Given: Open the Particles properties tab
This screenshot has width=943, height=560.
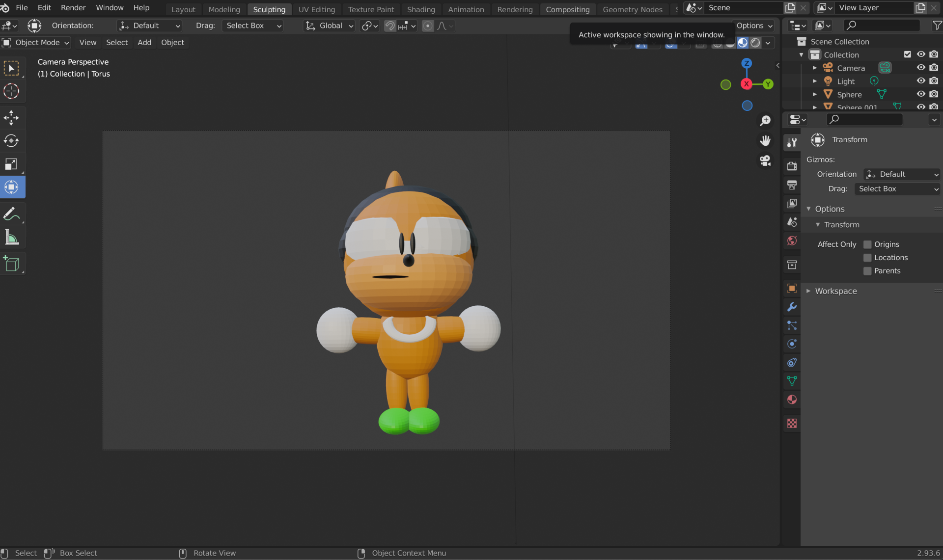Looking at the screenshot, I should pos(792,325).
